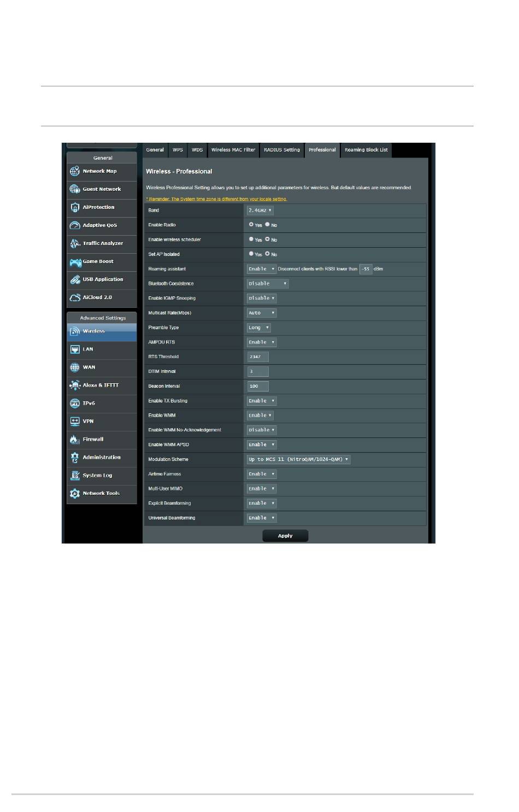
Task: Expand the Bluetooth Coexistence dropdown
Action: (x=267, y=284)
